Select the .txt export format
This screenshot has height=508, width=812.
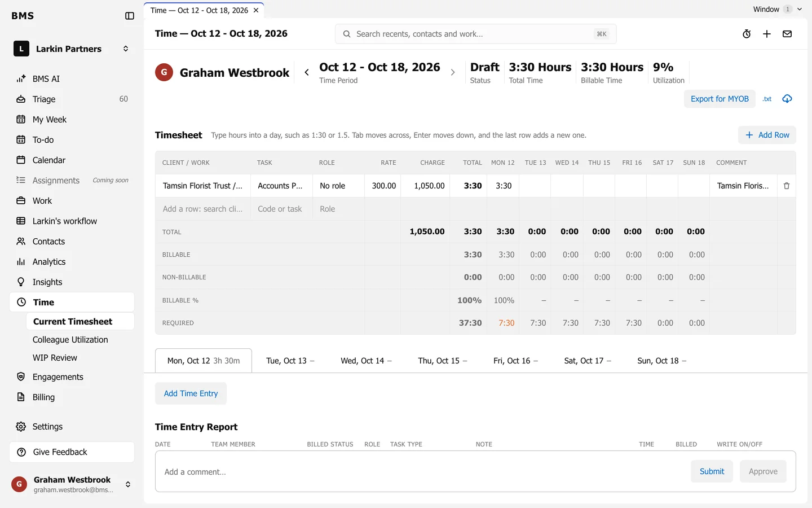coord(767,99)
